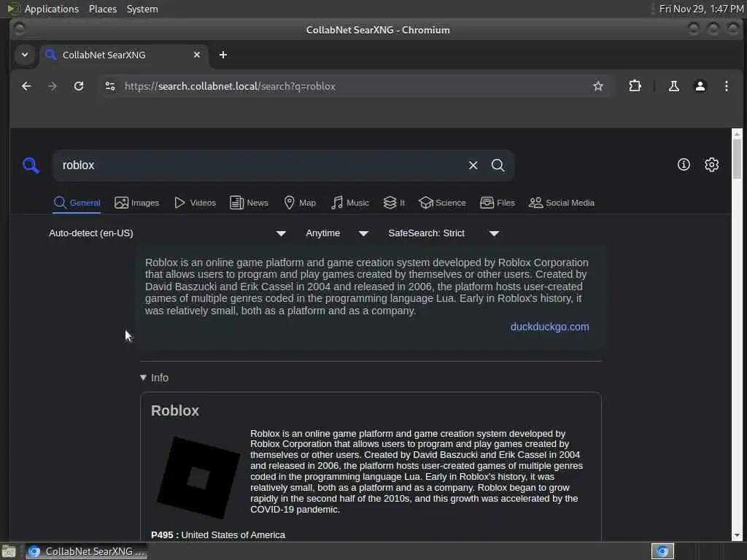
Task: Collapse the Info section
Action: [x=155, y=378]
